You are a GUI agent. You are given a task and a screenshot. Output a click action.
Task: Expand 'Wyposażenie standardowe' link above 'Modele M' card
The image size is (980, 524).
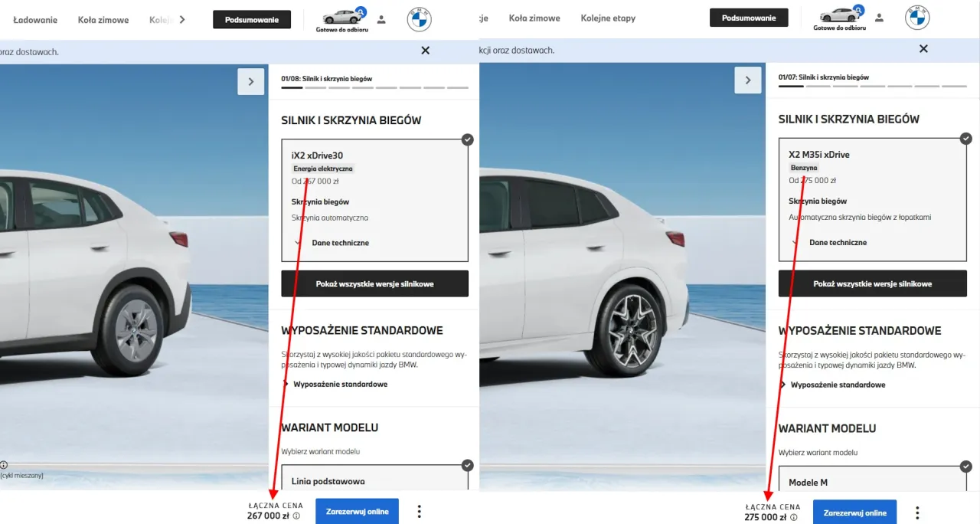[833, 385]
